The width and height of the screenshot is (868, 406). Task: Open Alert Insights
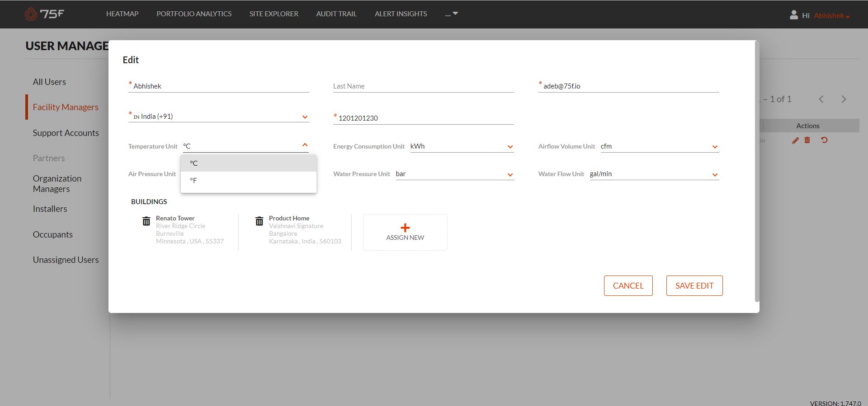point(401,14)
